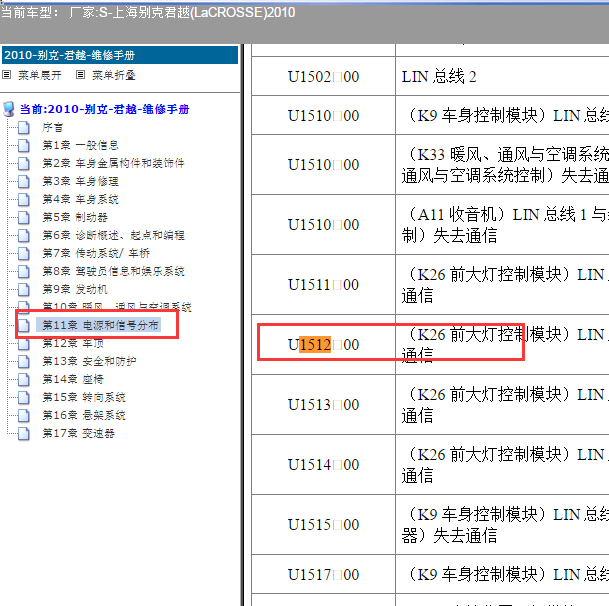This screenshot has height=606, width=609.
Task: Click the page icon for 第9章 发动机
Action: [x=24, y=289]
